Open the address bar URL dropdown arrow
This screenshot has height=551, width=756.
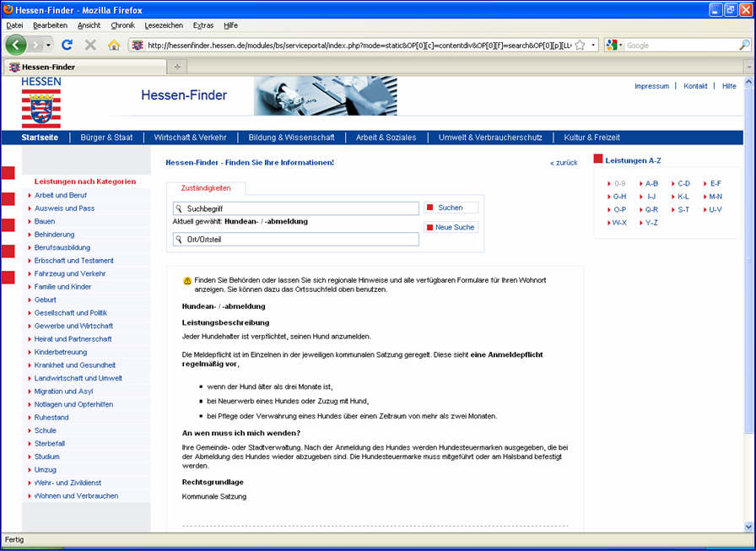593,46
